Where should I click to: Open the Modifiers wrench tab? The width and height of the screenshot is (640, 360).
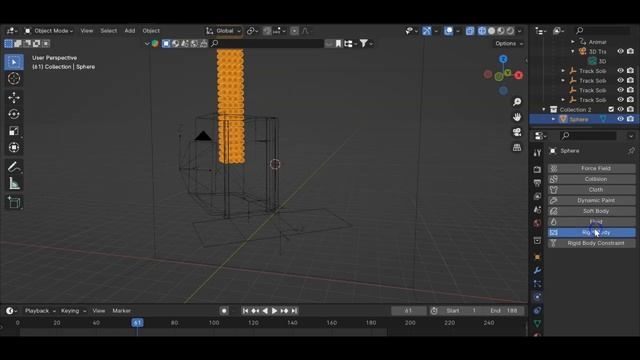(x=537, y=270)
